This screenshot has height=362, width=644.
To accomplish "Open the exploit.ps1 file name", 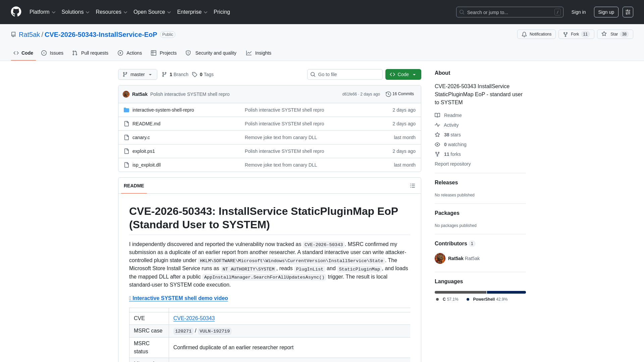I will tap(144, 151).
